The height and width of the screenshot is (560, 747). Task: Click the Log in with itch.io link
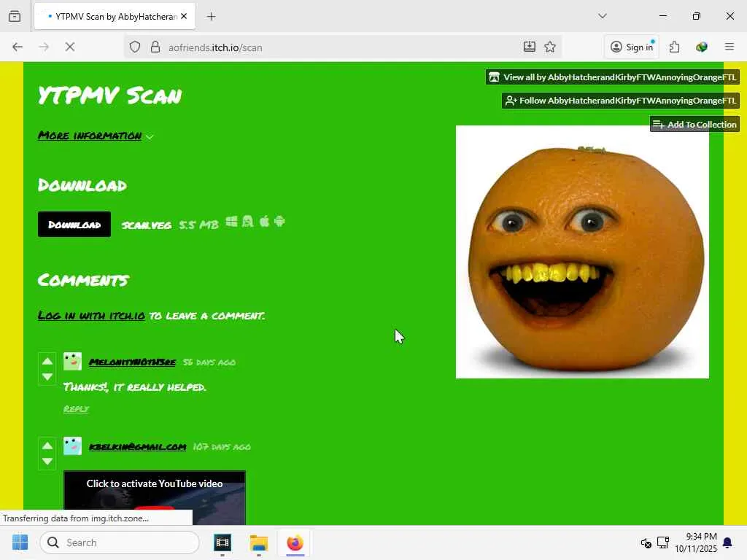91,316
